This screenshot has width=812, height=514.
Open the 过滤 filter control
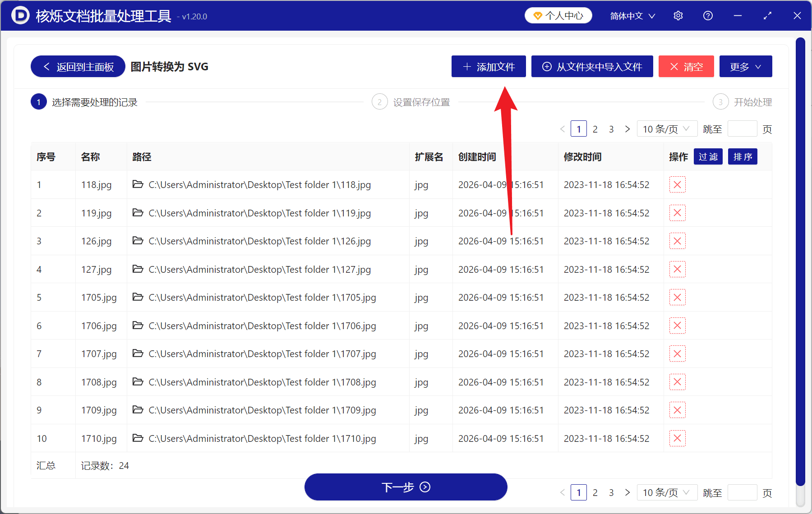708,156
